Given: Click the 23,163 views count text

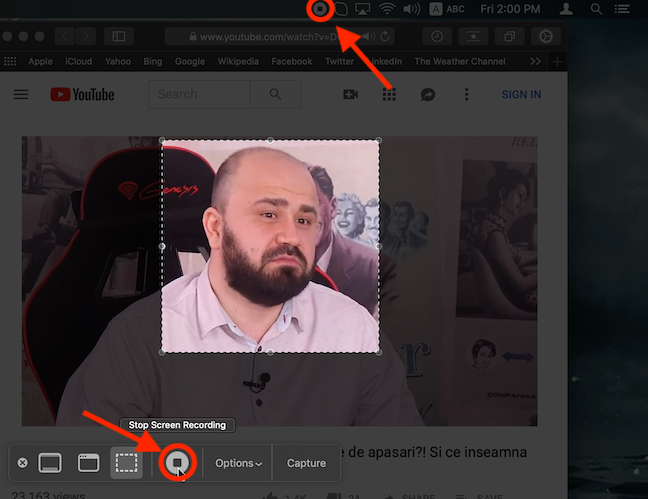Looking at the screenshot, I should coord(48,495).
